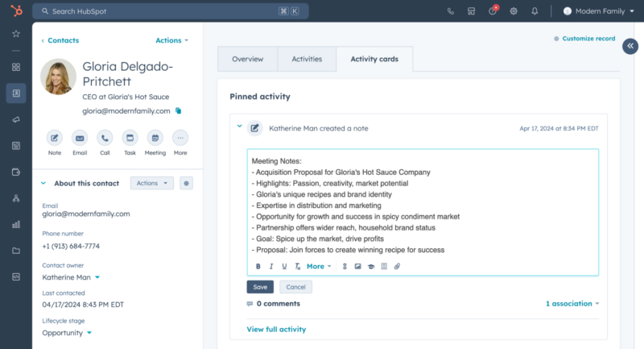This screenshot has height=349, width=644.
Task: Select the Activity cards tab
Action: tap(374, 59)
